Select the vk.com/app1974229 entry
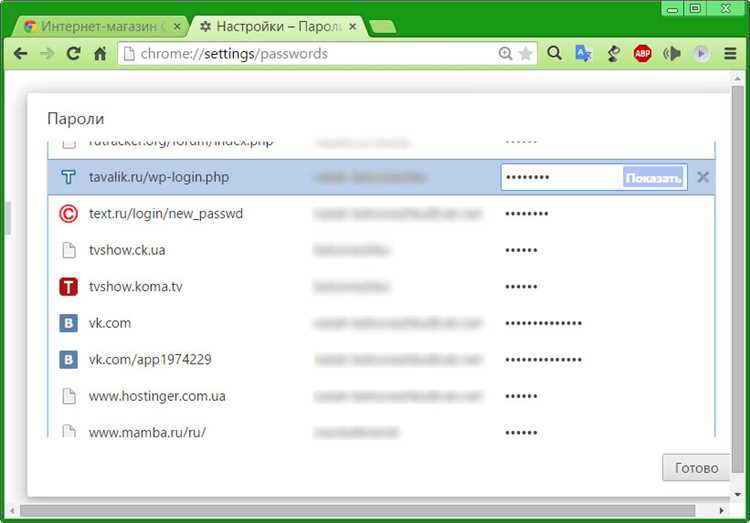750x523 pixels. pyautogui.click(x=381, y=359)
